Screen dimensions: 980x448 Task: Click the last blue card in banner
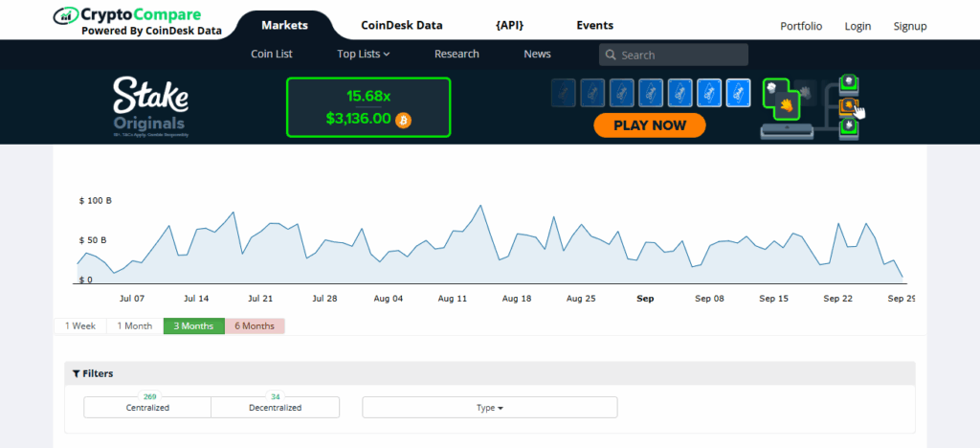point(738,93)
